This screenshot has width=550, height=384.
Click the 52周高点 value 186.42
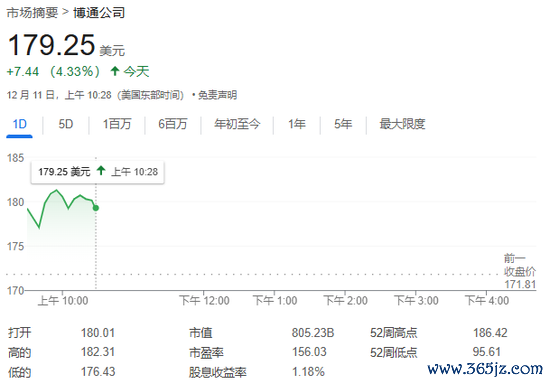490,332
